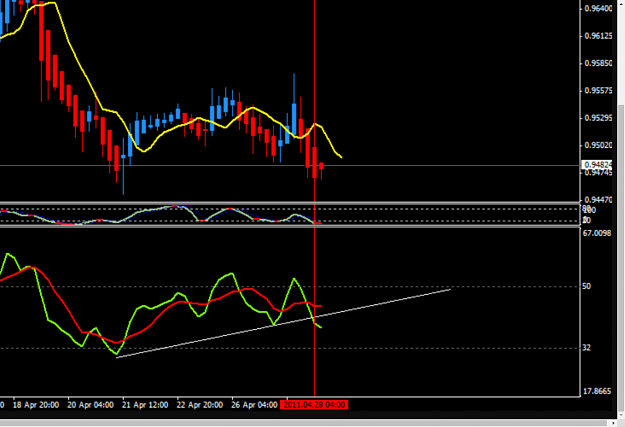Screen dimensions: 625x427
Task: Click the 32 level label in indicator window
Action: pos(586,348)
